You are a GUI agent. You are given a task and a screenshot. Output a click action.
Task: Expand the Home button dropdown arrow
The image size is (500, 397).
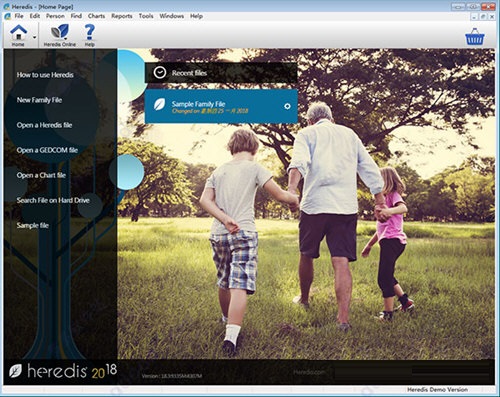pyautogui.click(x=34, y=37)
